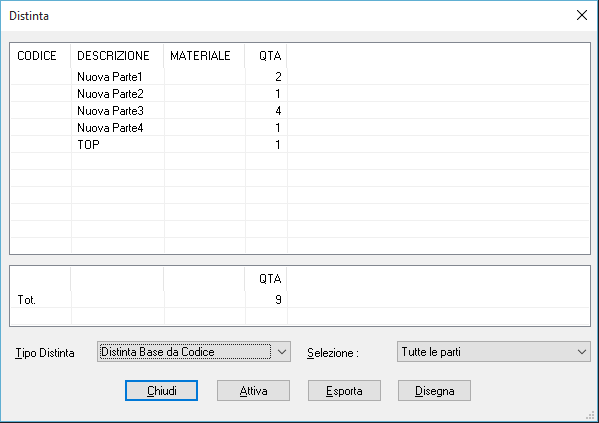Click the QTA column header in parts list
Image resolution: width=599 pixels, height=423 pixels.
[x=266, y=56]
